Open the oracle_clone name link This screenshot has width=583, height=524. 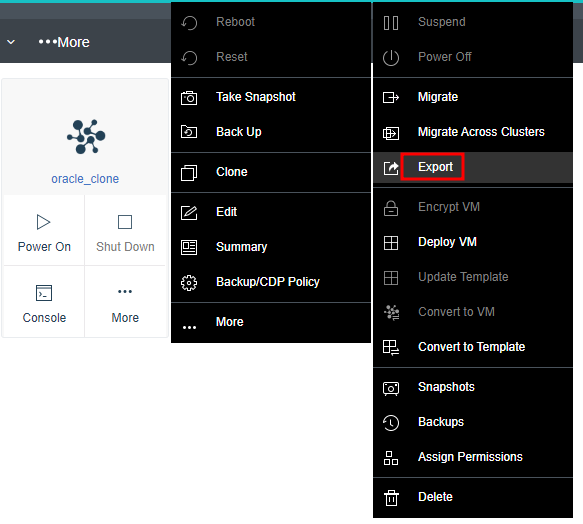(x=85, y=179)
